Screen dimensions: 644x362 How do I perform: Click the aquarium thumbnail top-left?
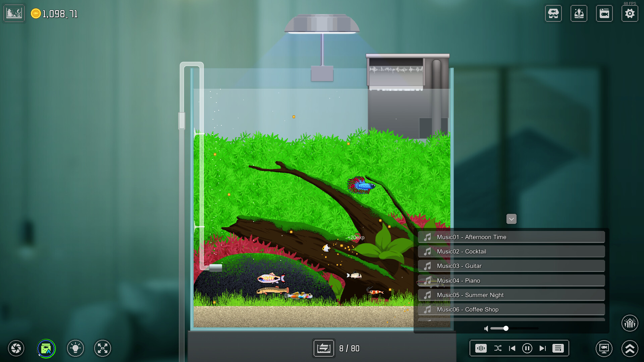[x=14, y=13]
